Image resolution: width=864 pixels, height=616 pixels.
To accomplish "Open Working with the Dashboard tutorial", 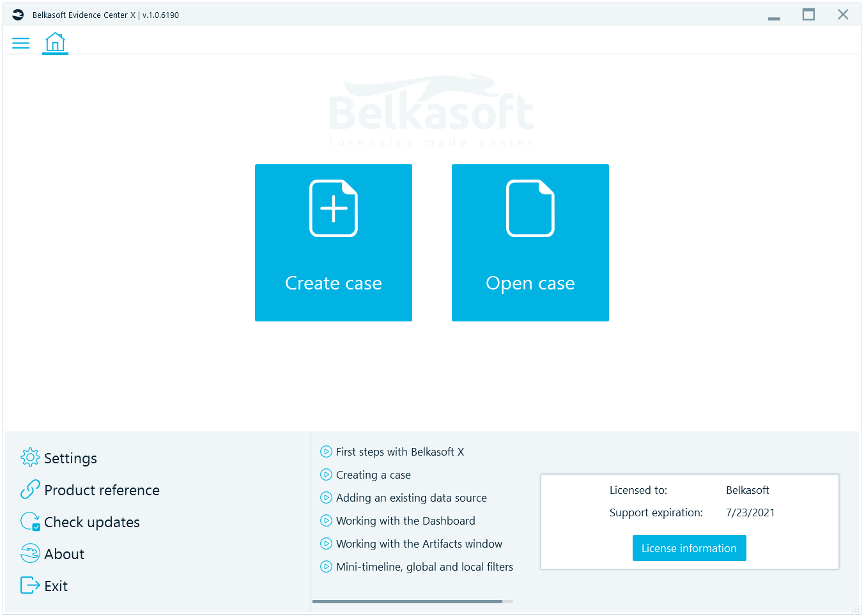I will [406, 521].
